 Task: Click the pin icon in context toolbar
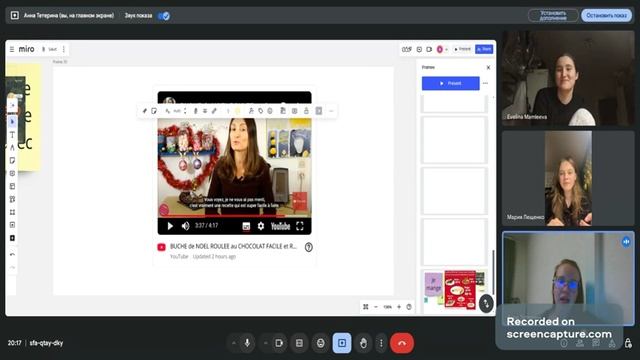144,111
